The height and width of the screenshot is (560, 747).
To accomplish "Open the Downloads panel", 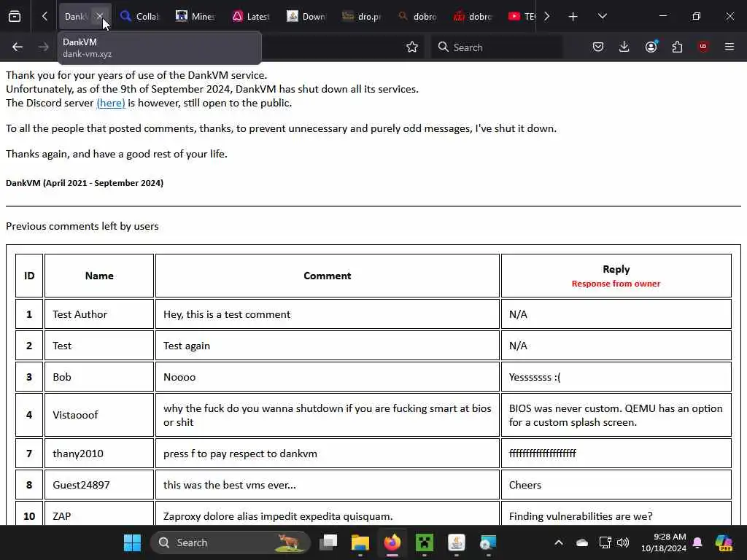I will (624, 47).
